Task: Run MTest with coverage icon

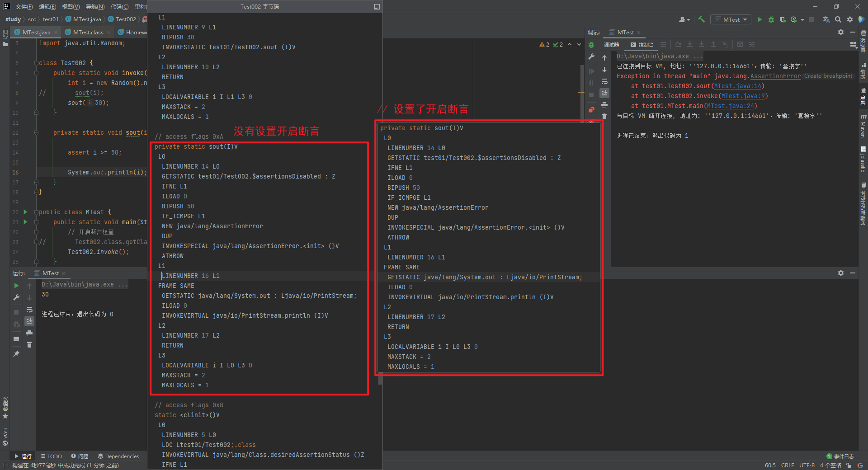Action: (x=783, y=19)
